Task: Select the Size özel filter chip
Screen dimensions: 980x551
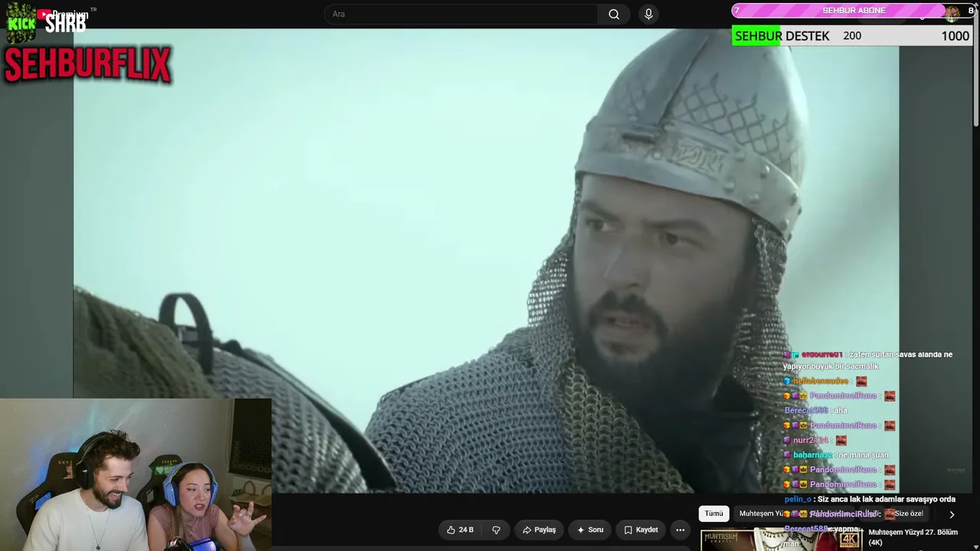Action: tap(909, 514)
